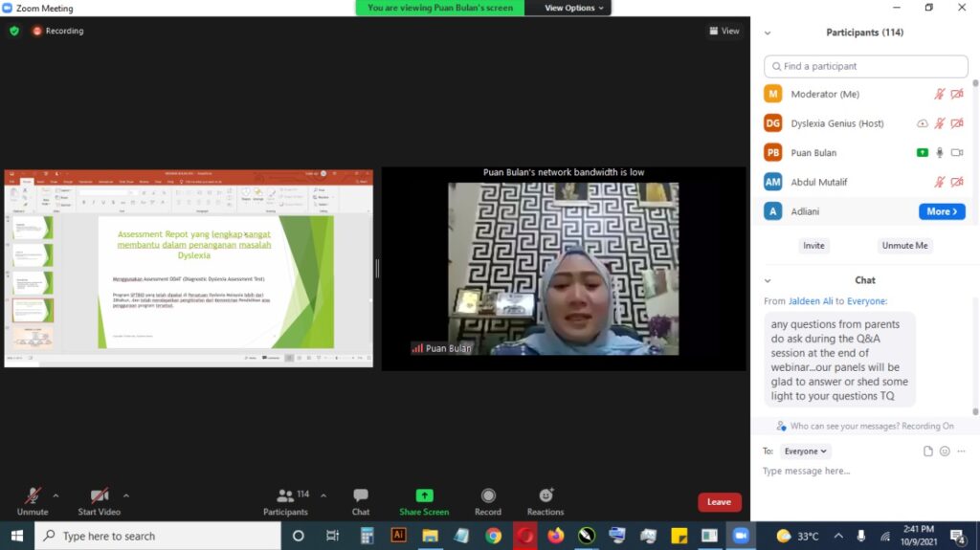Open the Participants list icon
The width and height of the screenshot is (980, 550).
pyautogui.click(x=286, y=495)
